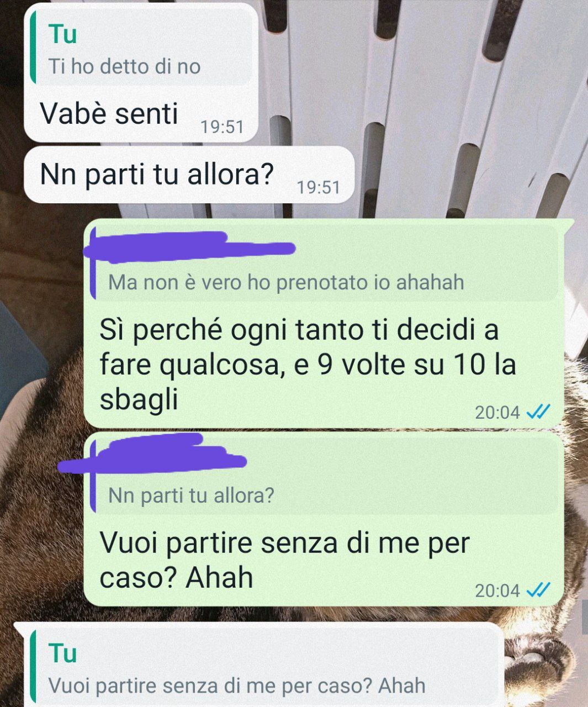Tap the 20:04 timestamp on 'Vuoi partire' message
588x707 pixels.
point(497,591)
